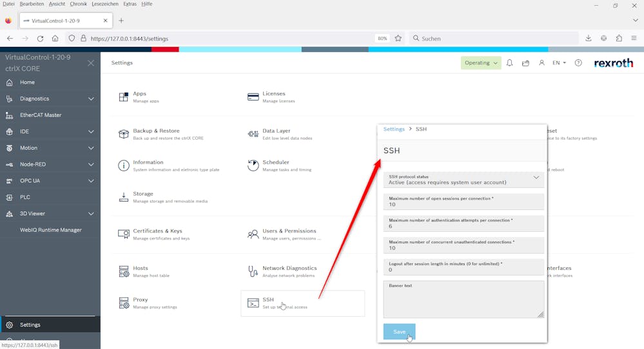Expand the Motion sidebar menu

[91, 148]
